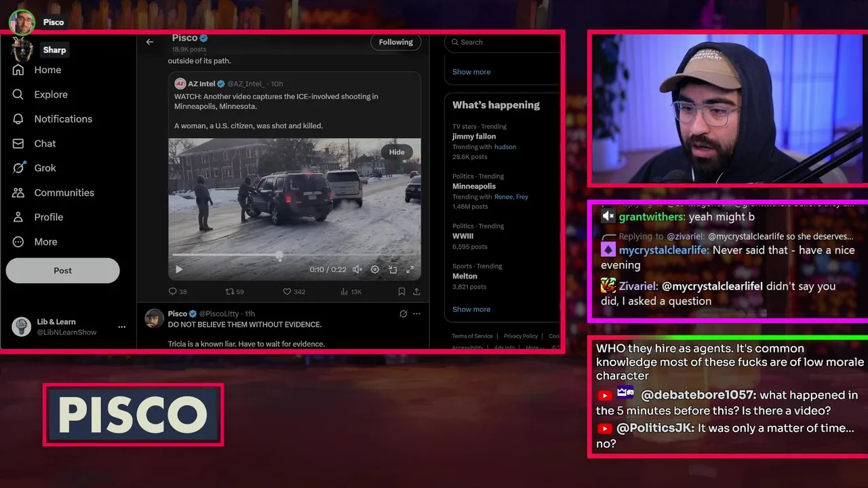The height and width of the screenshot is (488, 868).
Task: Click the repost icon with 59 reposts
Action: (x=229, y=291)
